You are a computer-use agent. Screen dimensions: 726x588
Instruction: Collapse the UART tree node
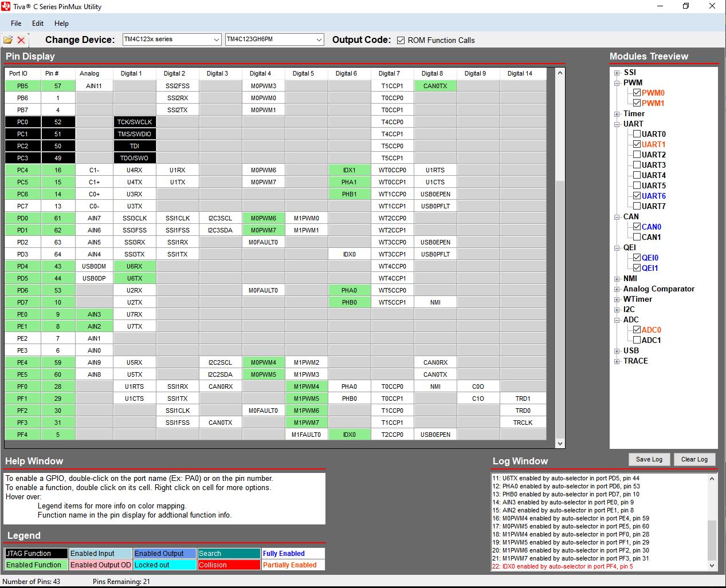pyautogui.click(x=617, y=124)
